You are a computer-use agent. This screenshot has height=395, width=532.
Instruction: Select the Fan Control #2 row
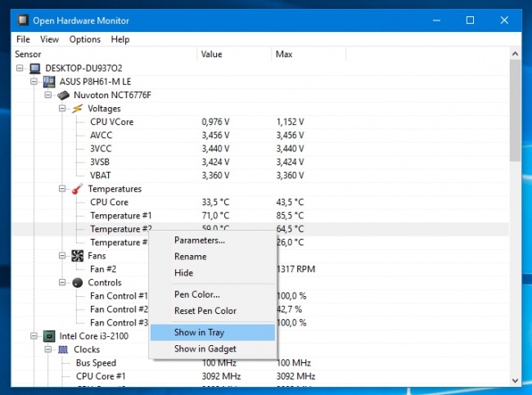click(x=260, y=309)
